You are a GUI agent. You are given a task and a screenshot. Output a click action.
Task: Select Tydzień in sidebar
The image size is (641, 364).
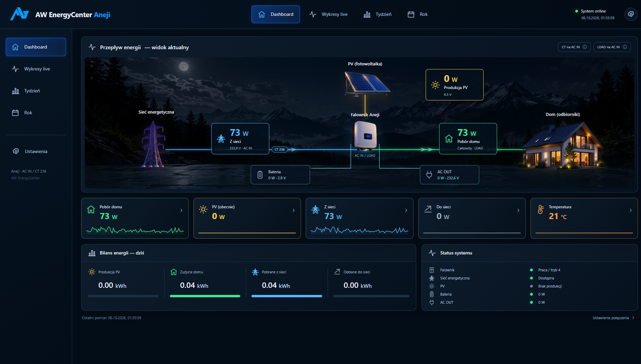36,91
